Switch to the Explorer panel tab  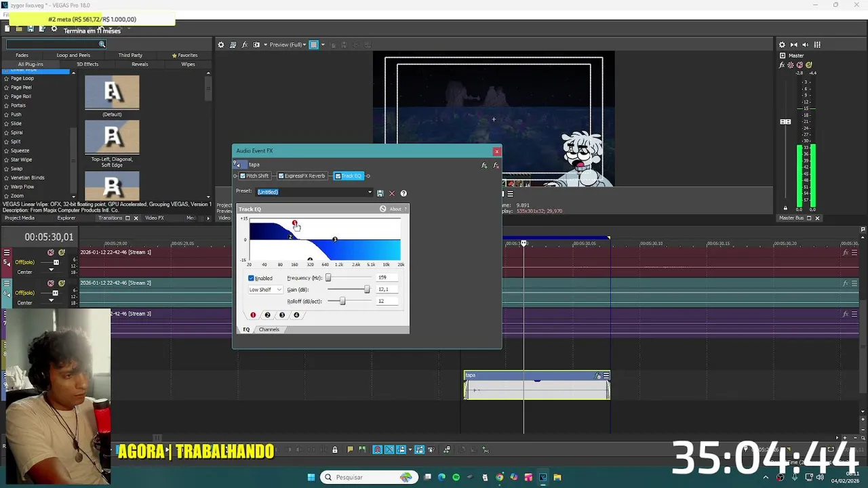coord(66,218)
